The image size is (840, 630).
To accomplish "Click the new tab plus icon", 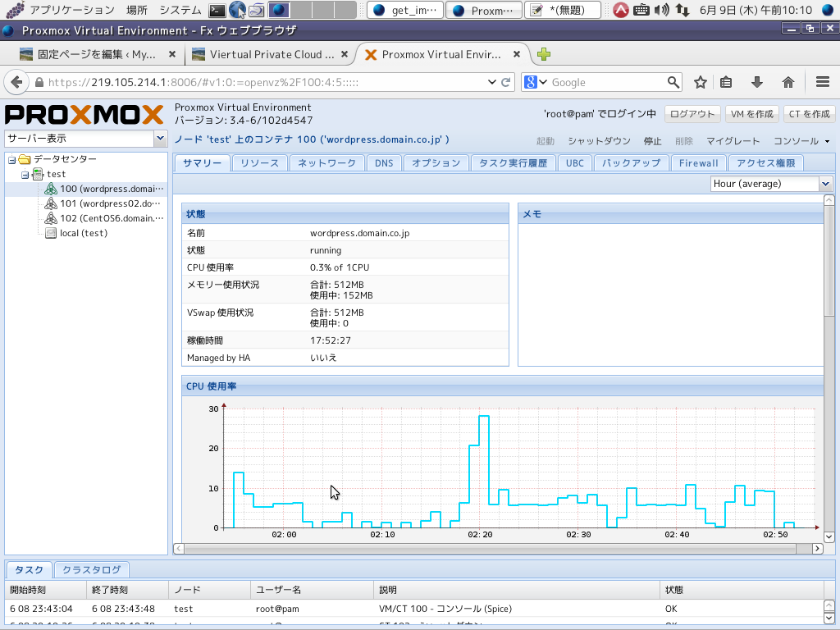I will (x=543, y=55).
